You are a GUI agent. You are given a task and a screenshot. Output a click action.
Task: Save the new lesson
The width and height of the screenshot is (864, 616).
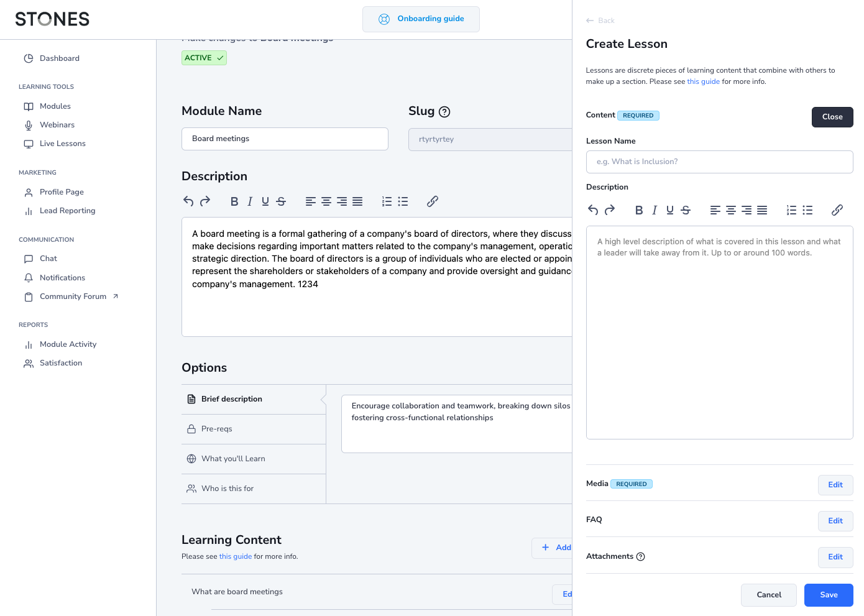(828, 595)
